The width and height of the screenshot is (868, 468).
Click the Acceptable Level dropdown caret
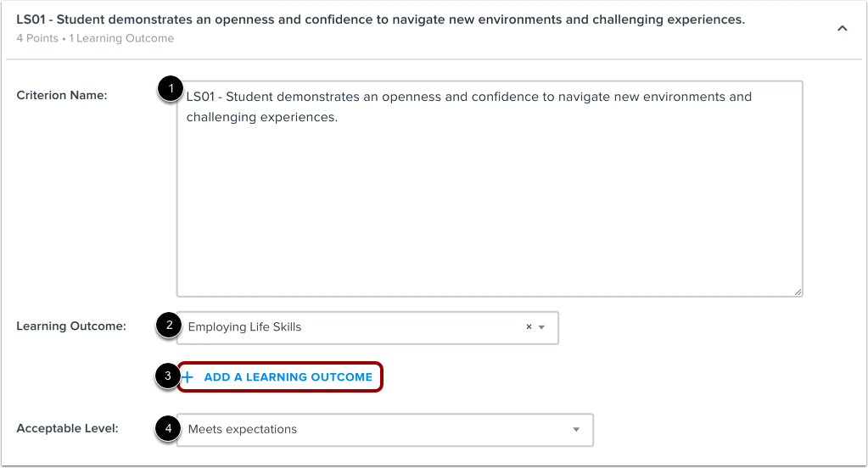pos(576,430)
